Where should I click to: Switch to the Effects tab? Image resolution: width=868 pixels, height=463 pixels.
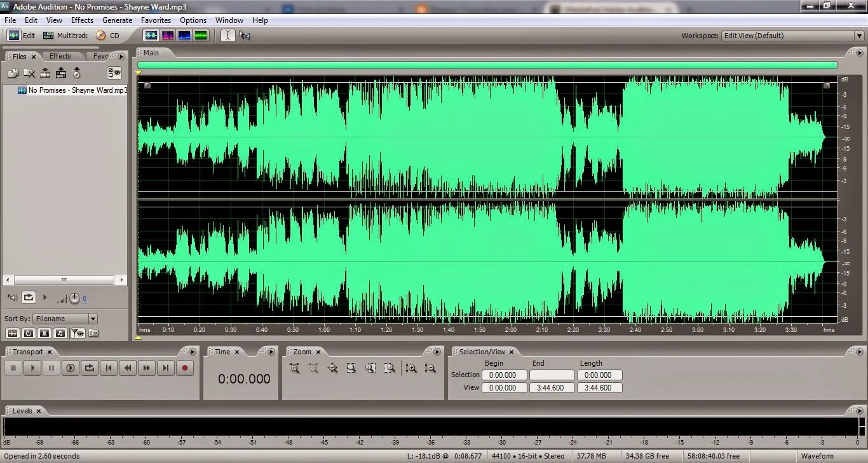tap(60, 56)
